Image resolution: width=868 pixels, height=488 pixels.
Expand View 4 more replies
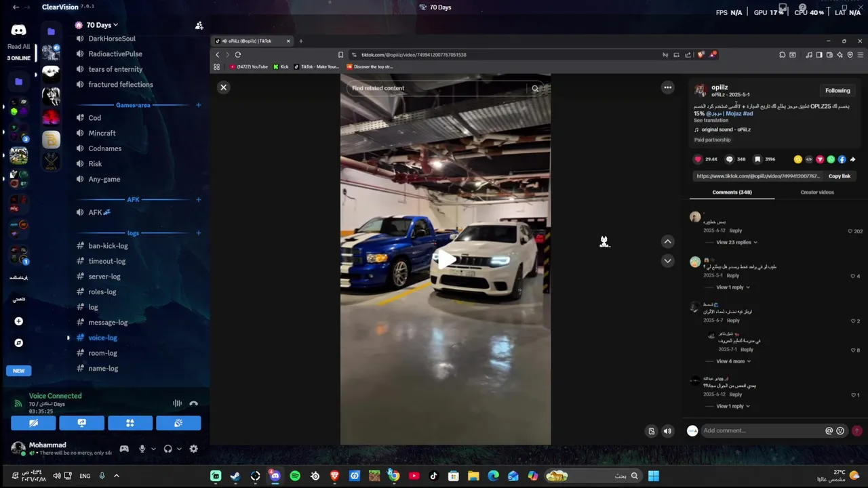click(x=734, y=361)
